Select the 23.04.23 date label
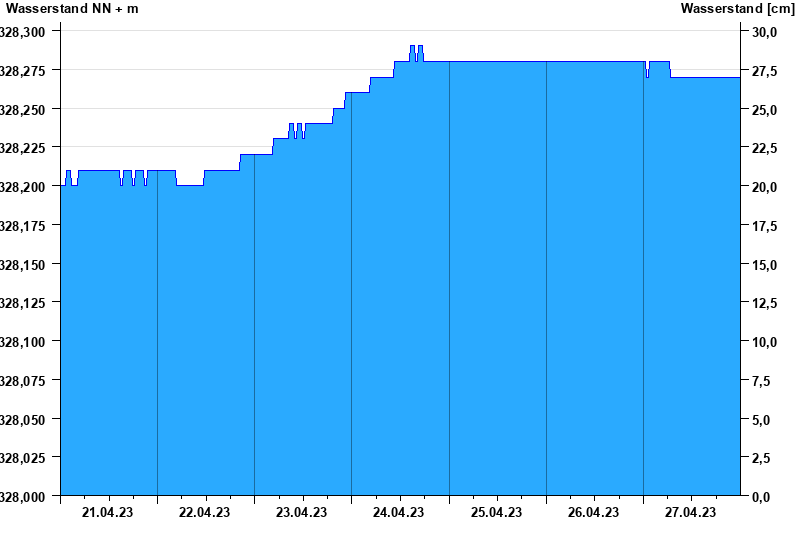The image size is (800, 550). 301,512
